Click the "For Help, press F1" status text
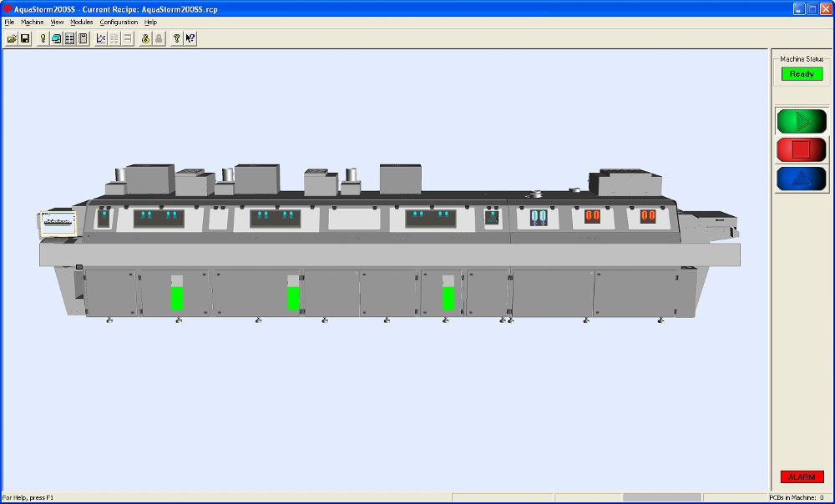Screen dimensions: 835x504 click(x=28, y=497)
